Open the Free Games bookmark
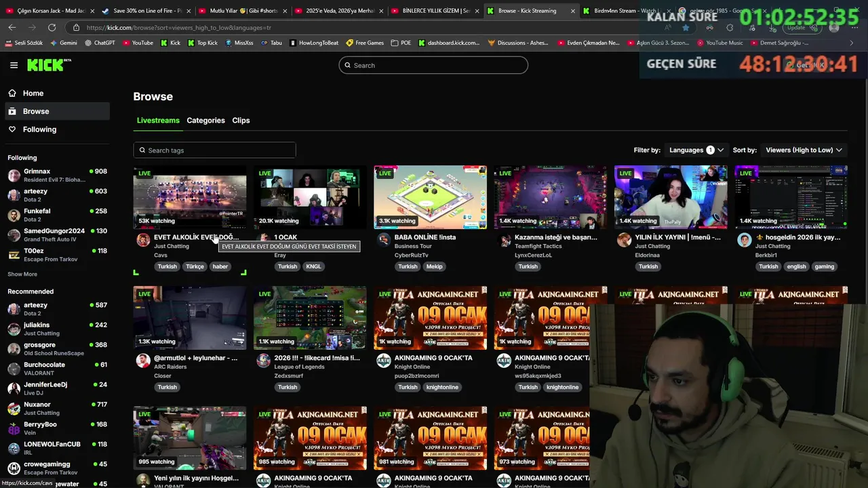This screenshot has height=488, width=868. 365,43
